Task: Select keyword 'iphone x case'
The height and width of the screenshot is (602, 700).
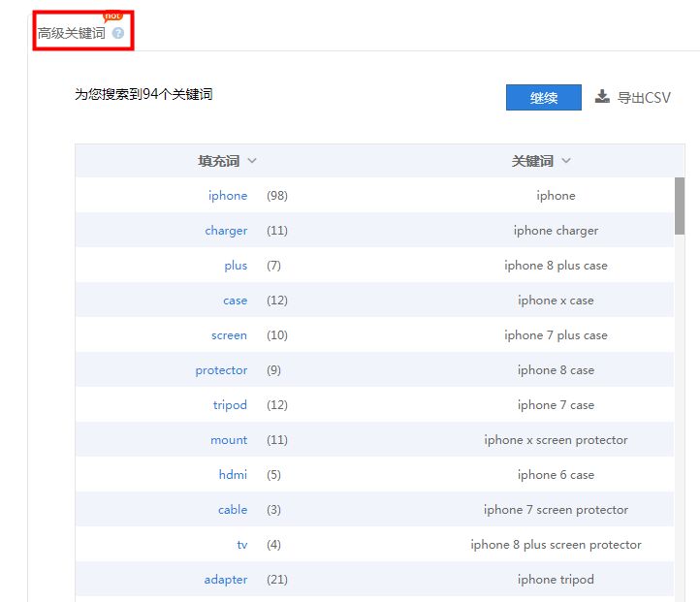Action: click(556, 301)
